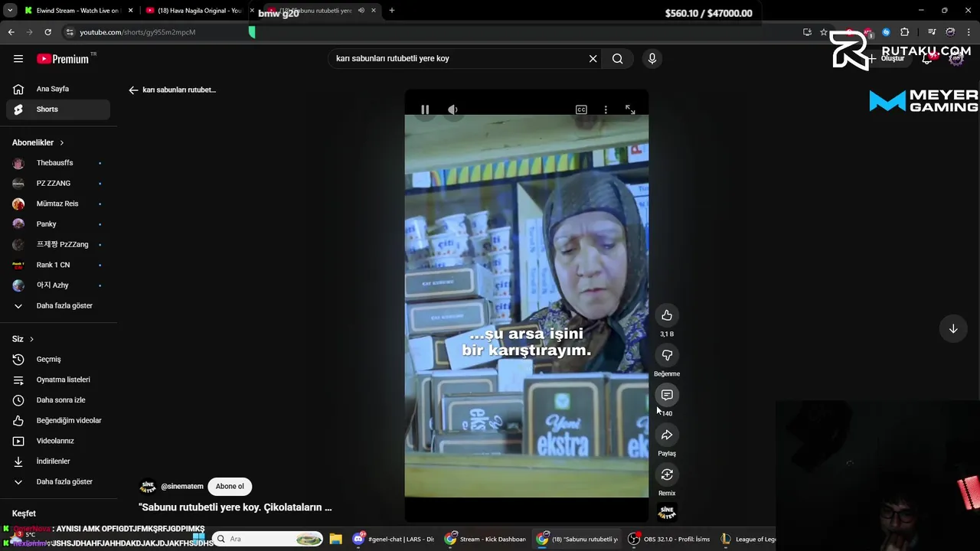Image resolution: width=980 pixels, height=551 pixels.
Task: Open Geçmiş history
Action: [x=58, y=359]
